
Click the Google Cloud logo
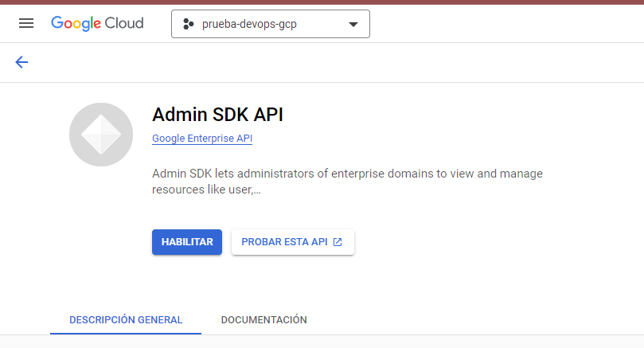coord(97,24)
